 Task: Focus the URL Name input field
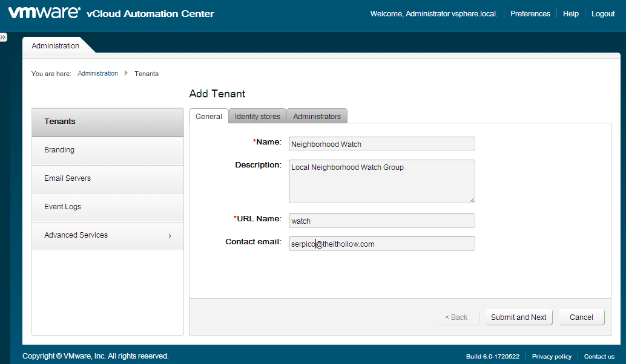(x=381, y=221)
